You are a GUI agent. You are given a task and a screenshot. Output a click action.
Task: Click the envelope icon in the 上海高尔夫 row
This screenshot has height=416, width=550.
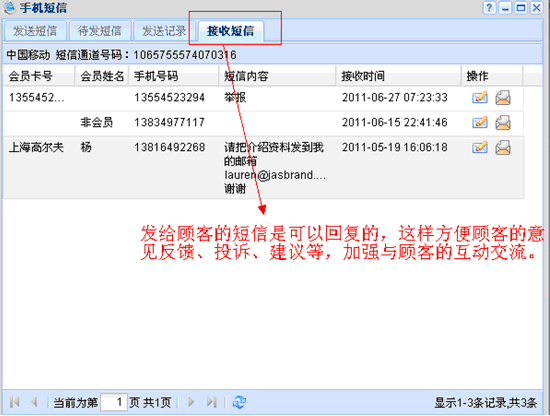point(503,148)
